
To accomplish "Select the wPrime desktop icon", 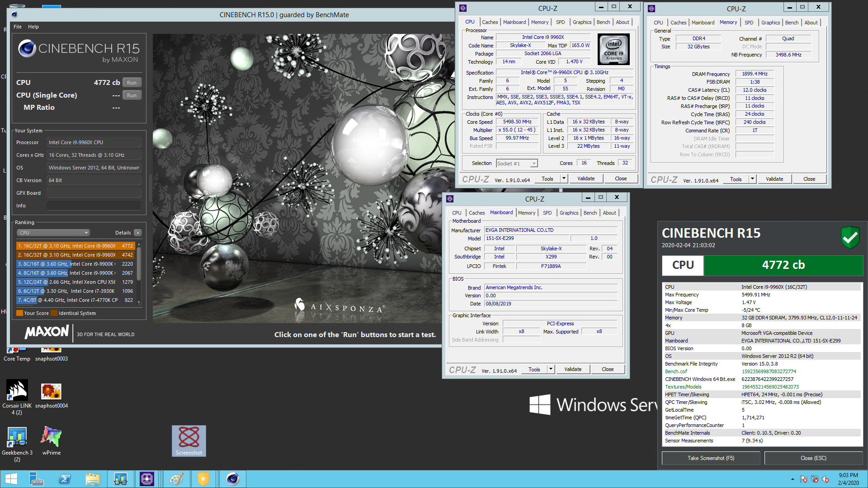I will [x=51, y=441].
